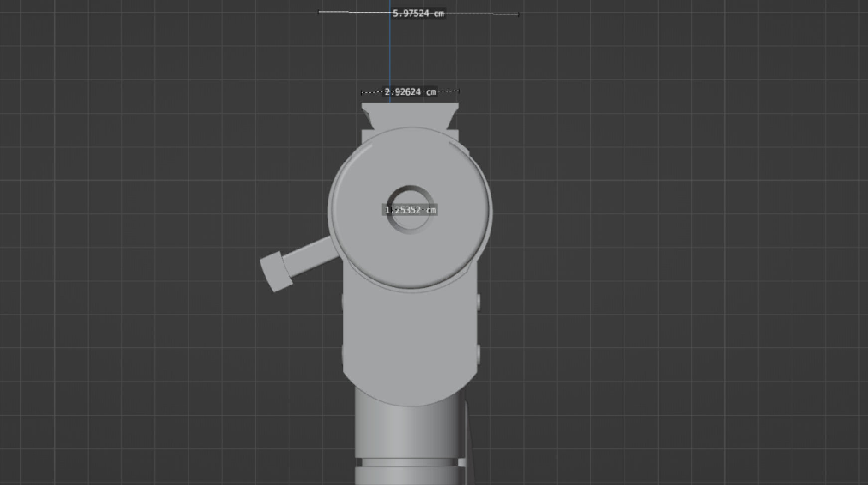
Task: Click the 5.97524 cm measurement label
Action: [418, 14]
